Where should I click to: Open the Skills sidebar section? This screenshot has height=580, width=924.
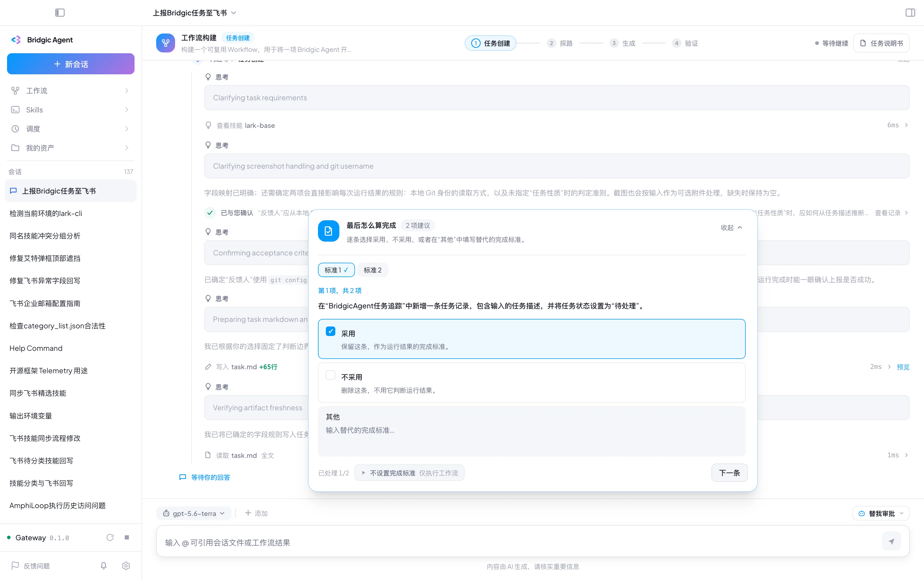(x=71, y=110)
